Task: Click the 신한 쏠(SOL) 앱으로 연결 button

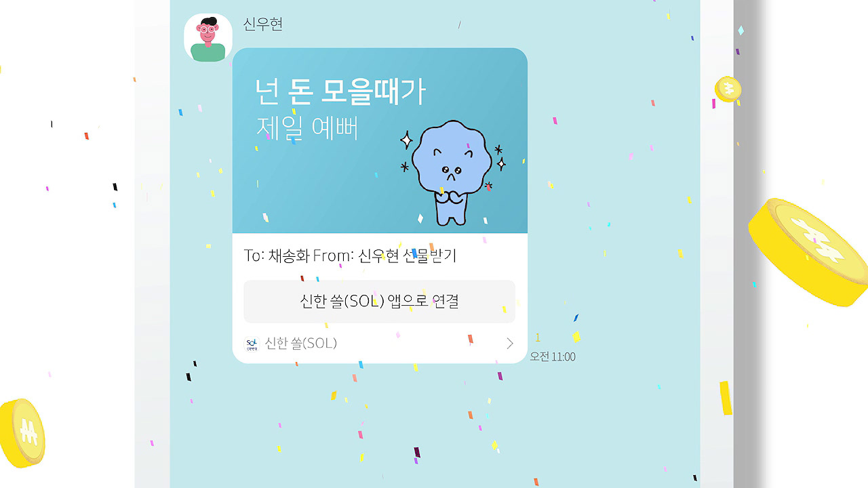Action: [379, 301]
